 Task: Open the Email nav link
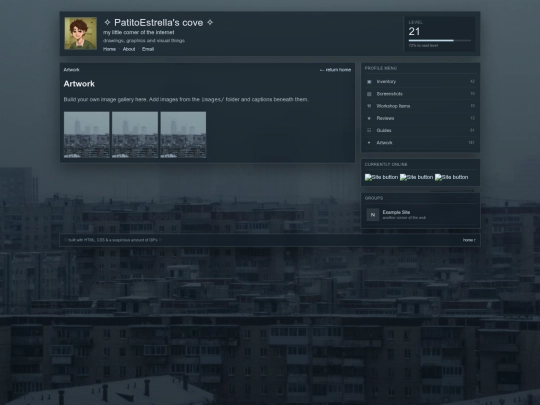click(x=148, y=49)
